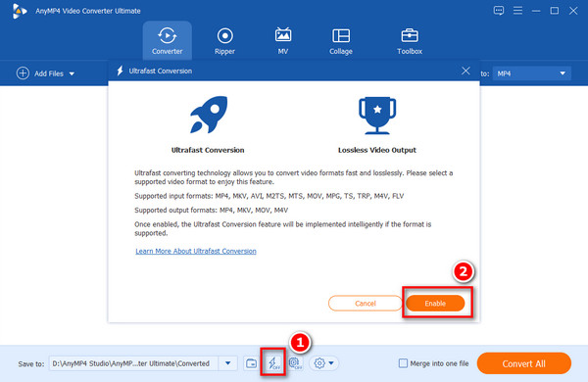
Task: Click the lightning icon in dialog title
Action: pos(120,71)
